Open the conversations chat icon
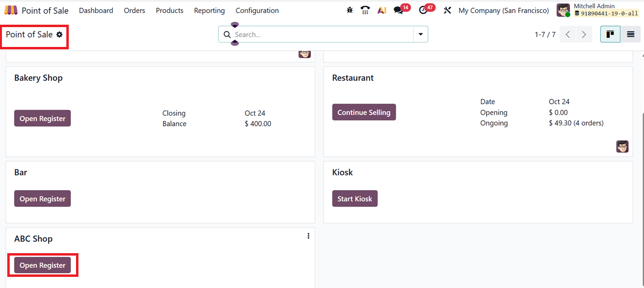This screenshot has width=644, height=288. pos(399,10)
